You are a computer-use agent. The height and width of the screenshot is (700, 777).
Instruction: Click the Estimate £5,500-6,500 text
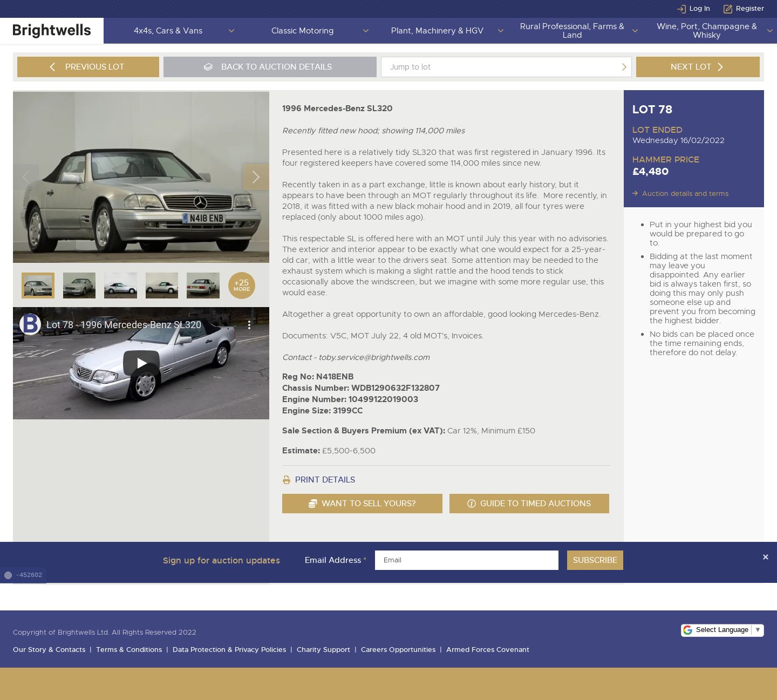[x=329, y=451]
